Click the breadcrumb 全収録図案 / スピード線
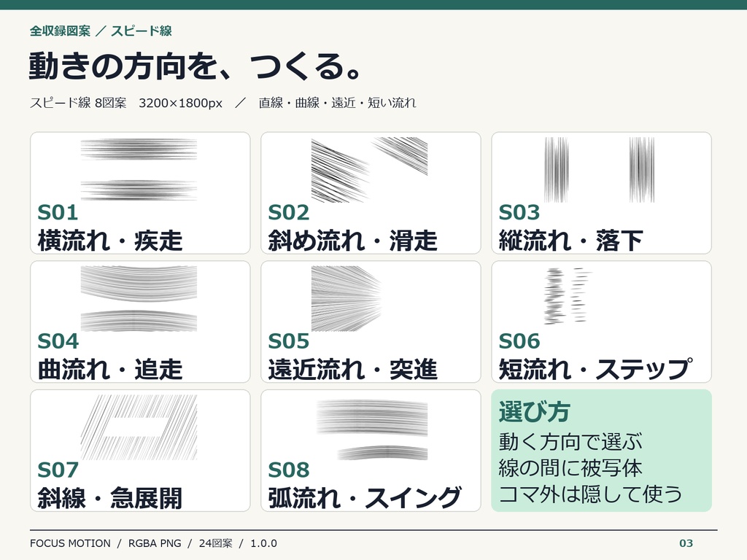 tap(101, 31)
